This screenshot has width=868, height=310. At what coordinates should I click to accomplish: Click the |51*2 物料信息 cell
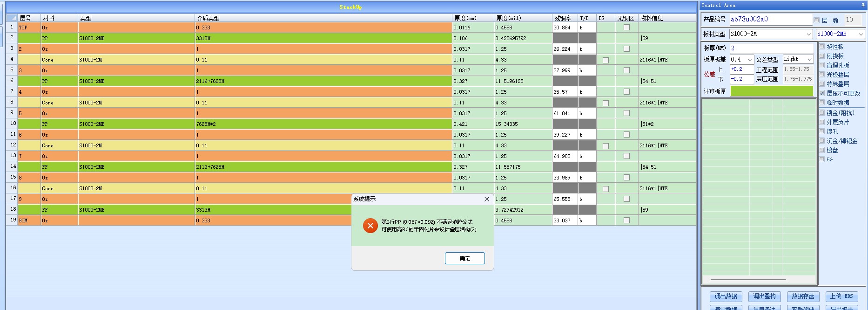coord(667,124)
